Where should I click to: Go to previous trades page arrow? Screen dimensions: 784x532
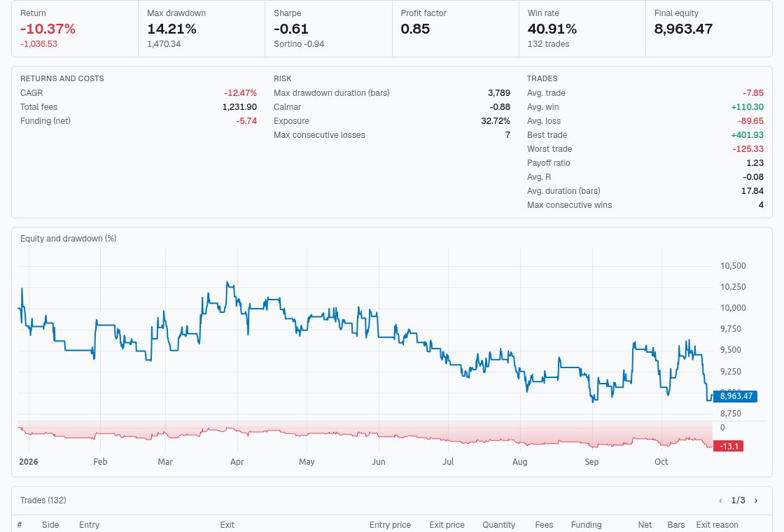click(720, 500)
